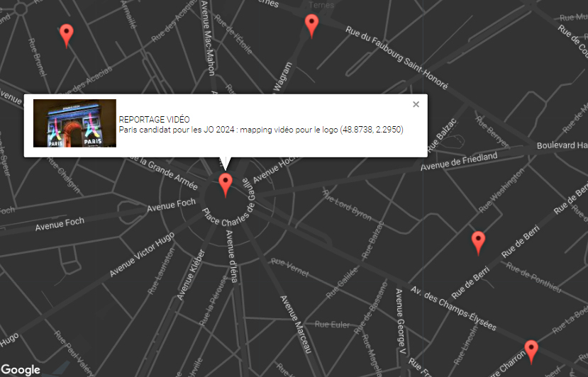This screenshot has height=377, width=588.
Task: Open the Paris 2024 Arc de Triomphe thumbnail
Action: 74,123
